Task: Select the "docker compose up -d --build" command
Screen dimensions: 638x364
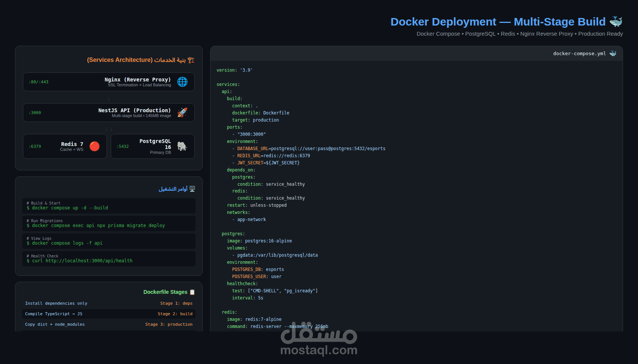Action: point(68,208)
